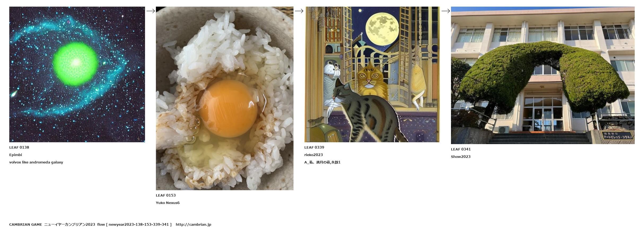
Task: Click the author name Yuko Nexus6
Action: pos(168,203)
